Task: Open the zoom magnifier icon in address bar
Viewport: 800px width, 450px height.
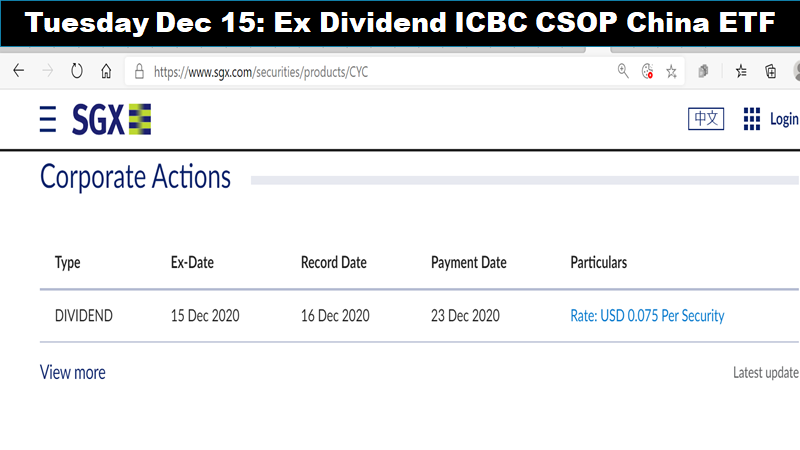Action: tap(623, 71)
